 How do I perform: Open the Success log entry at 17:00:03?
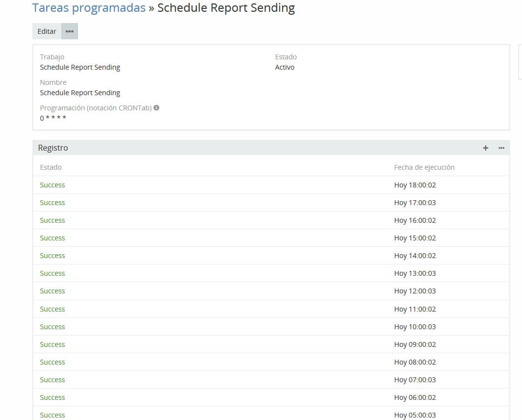point(52,203)
